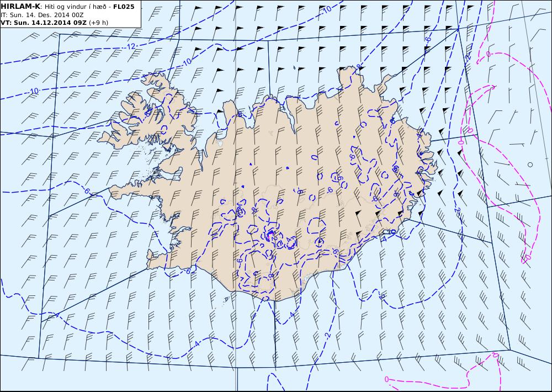Viewport: 552px width, 392px height.
Task: Select the "FL025" flight level label
Action: click(x=124, y=7)
